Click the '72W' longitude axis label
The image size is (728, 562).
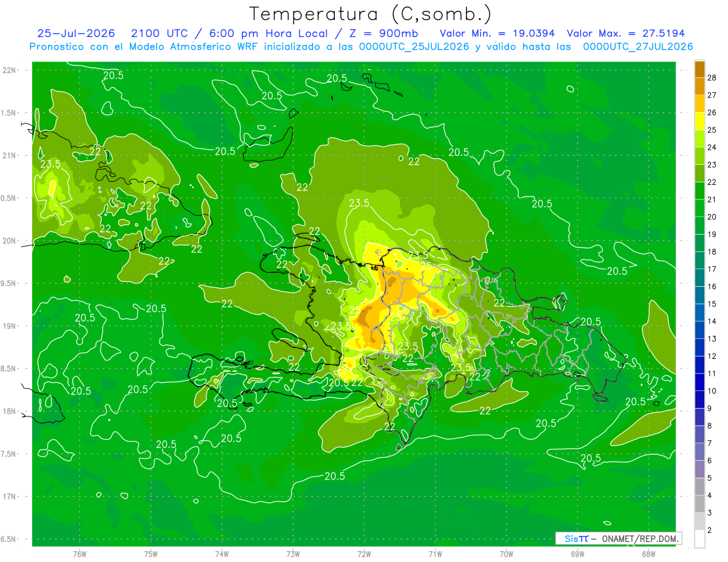tap(364, 554)
